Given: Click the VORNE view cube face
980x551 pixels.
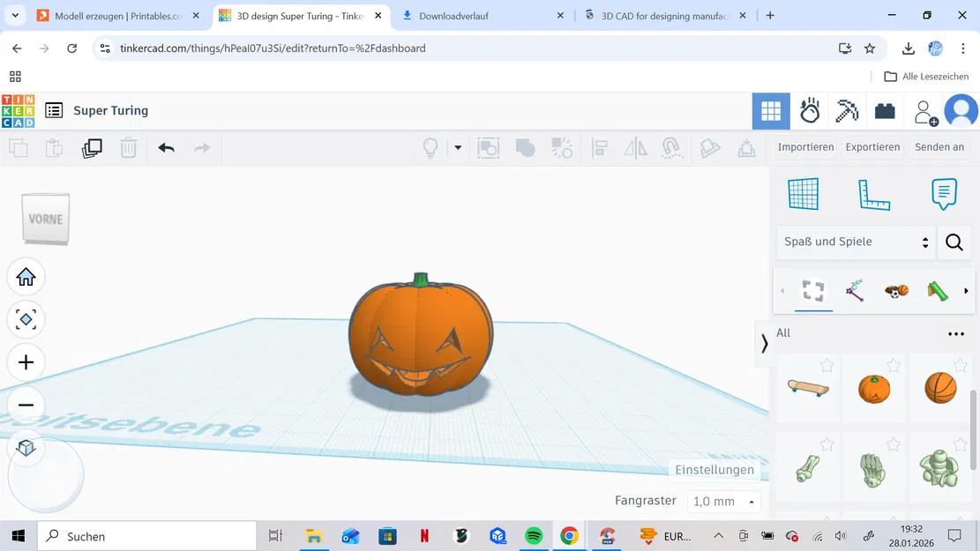Looking at the screenshot, I should coord(46,219).
